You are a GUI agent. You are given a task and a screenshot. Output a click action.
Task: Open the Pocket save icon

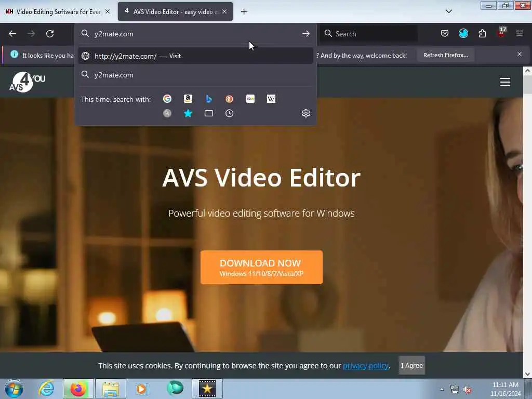click(445, 33)
